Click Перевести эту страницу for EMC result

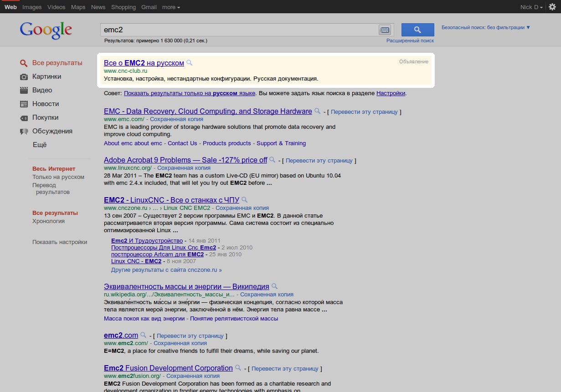365,112
